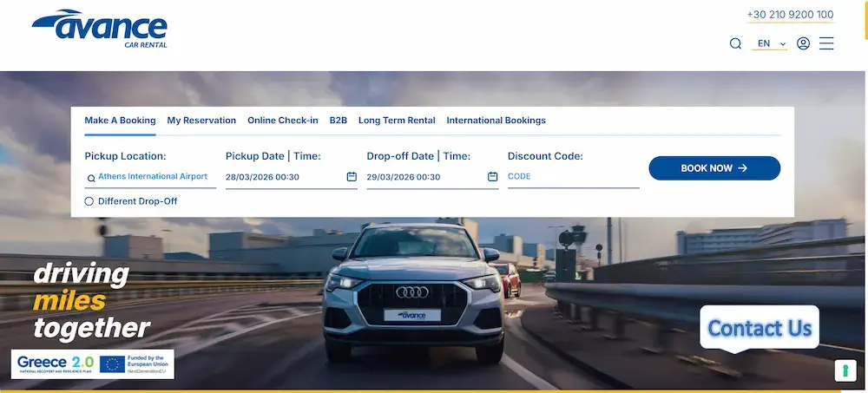The image size is (868, 393).
Task: Open the Long Term Rental tab
Action: coord(397,120)
